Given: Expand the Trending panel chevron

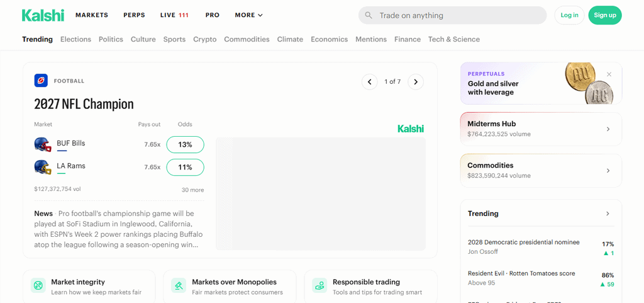Looking at the screenshot, I should point(608,214).
